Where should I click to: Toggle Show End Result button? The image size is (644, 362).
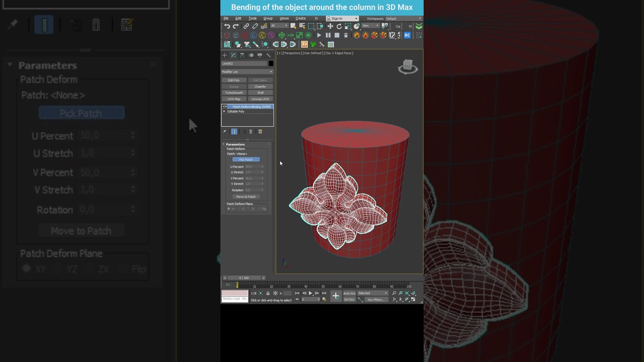click(234, 132)
